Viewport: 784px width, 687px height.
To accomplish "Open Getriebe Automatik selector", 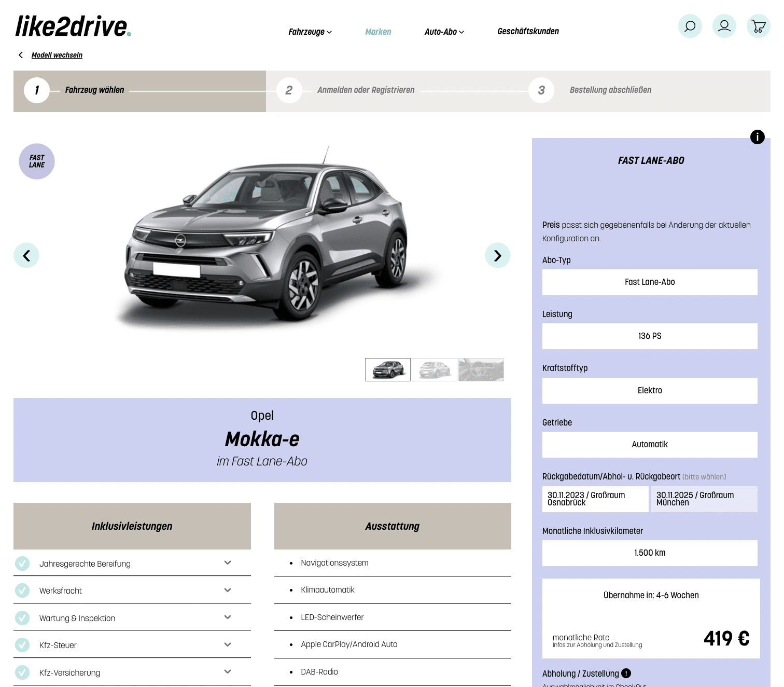I will tap(650, 445).
